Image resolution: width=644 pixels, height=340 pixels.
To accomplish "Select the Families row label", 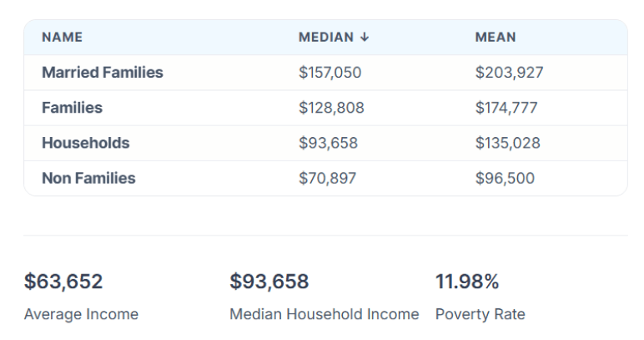I will [x=72, y=108].
